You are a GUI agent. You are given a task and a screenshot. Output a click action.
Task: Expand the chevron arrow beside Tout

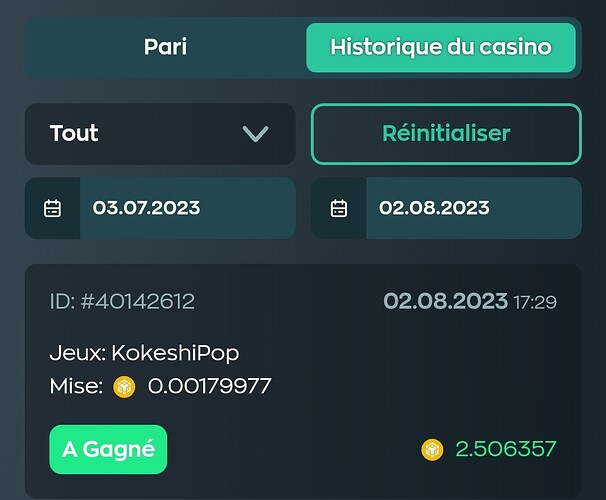tap(255, 134)
